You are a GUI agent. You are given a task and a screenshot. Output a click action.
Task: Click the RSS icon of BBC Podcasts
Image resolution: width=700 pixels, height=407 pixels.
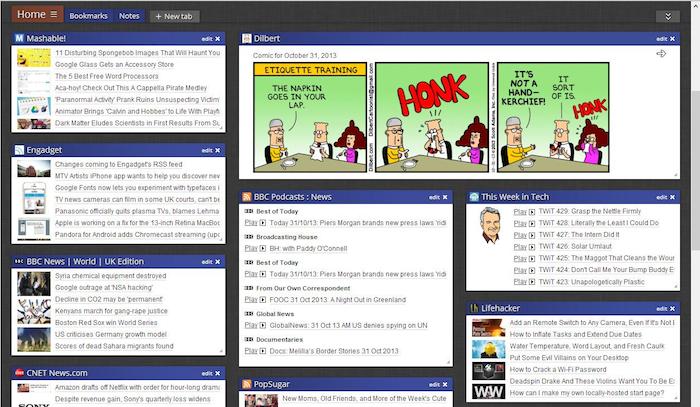[x=247, y=197]
